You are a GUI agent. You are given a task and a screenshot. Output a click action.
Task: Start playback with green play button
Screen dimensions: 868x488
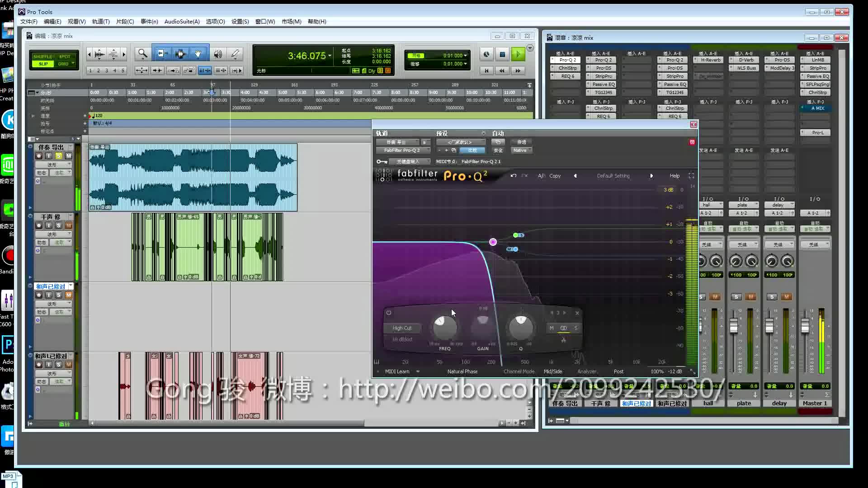coord(518,55)
